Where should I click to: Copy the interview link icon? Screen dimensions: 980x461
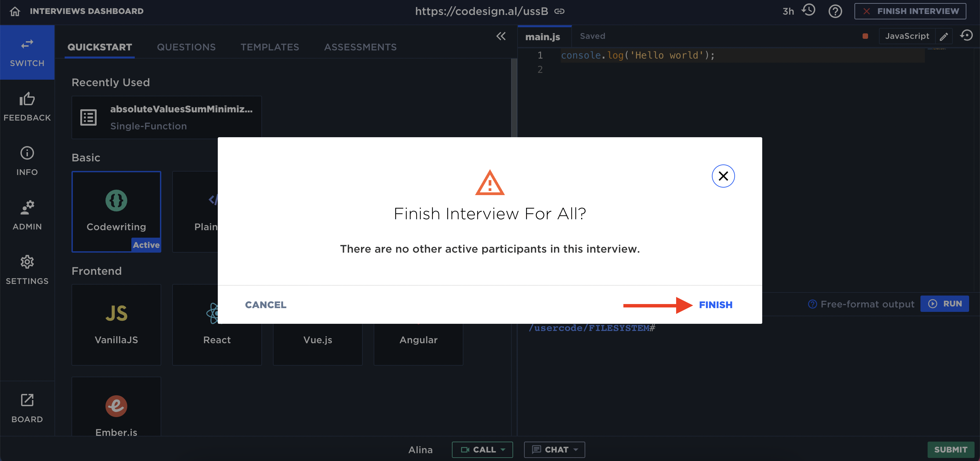[x=559, y=12]
